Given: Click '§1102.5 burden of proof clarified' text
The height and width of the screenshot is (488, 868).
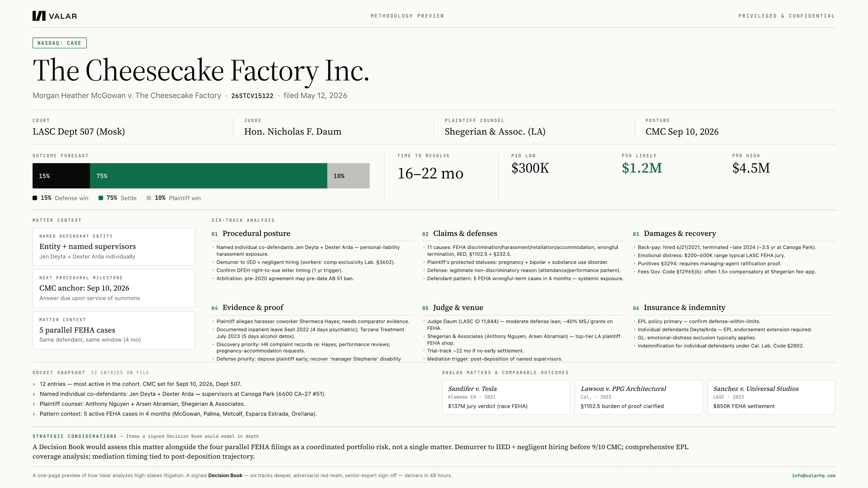Looking at the screenshot, I should [x=622, y=406].
